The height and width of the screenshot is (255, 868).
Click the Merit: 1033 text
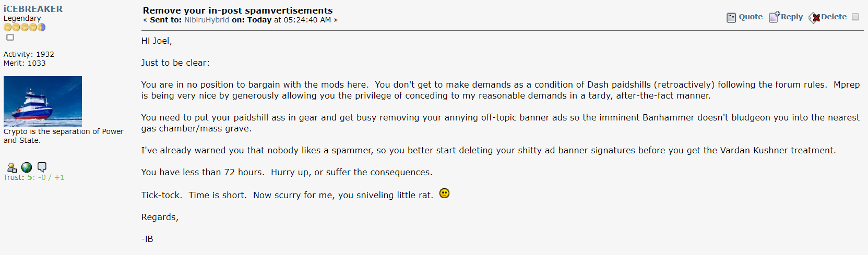25,63
